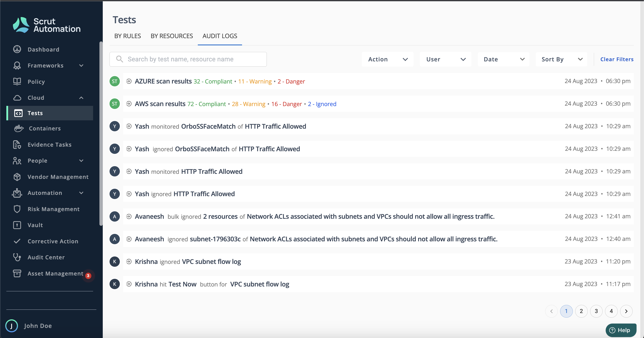Go to page 2
The image size is (644, 338).
point(581,311)
